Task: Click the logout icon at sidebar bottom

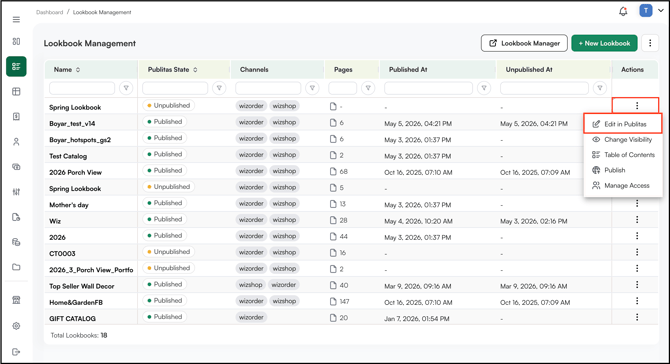Action: click(16, 352)
